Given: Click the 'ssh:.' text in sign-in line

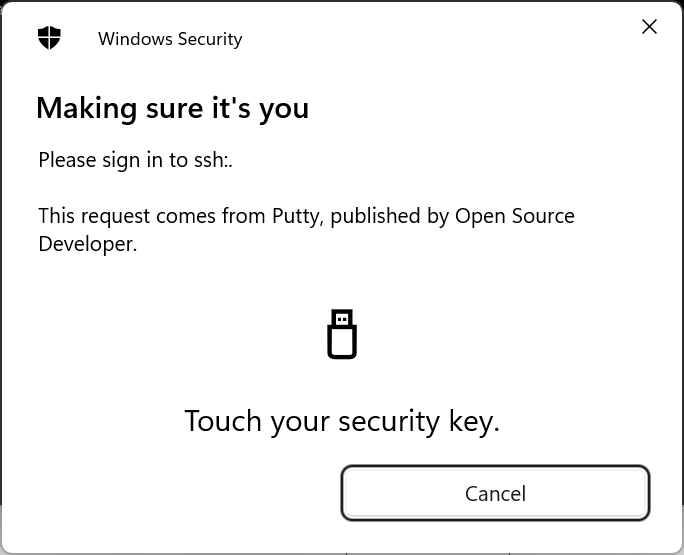Looking at the screenshot, I should point(213,160).
